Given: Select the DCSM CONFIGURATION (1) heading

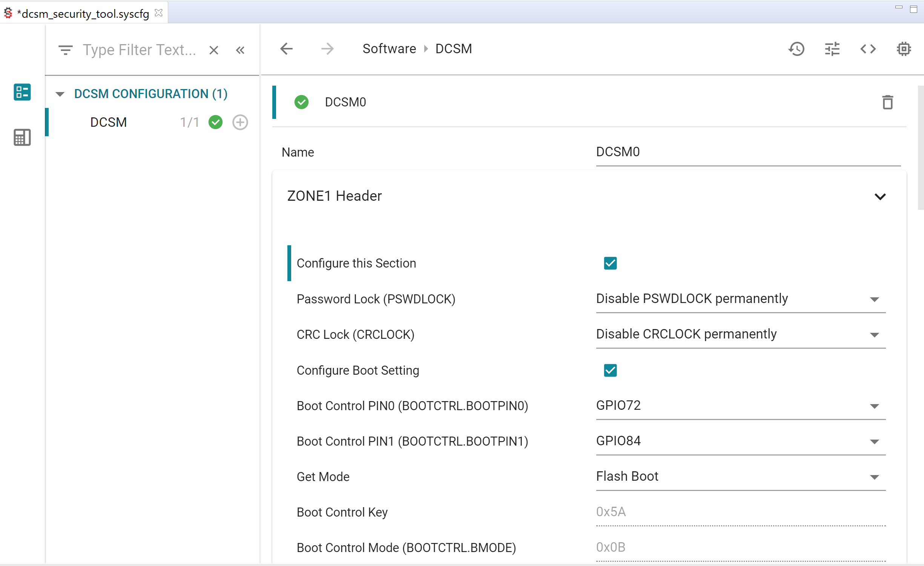Looking at the screenshot, I should click(151, 94).
